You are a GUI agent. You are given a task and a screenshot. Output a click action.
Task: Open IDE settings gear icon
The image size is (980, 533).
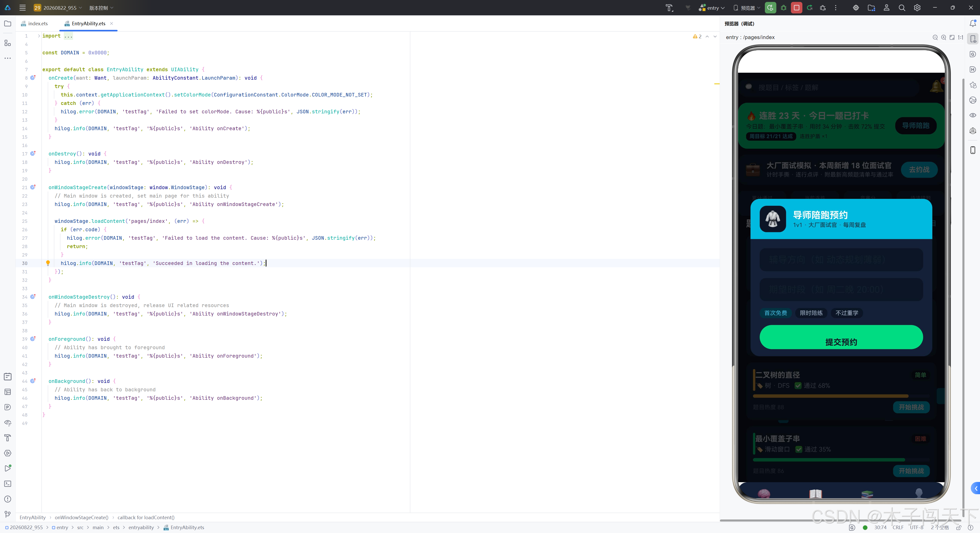point(917,8)
